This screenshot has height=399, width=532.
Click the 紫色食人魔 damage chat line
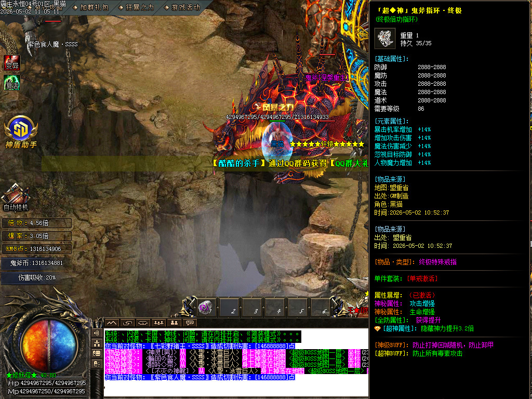tap(200, 377)
